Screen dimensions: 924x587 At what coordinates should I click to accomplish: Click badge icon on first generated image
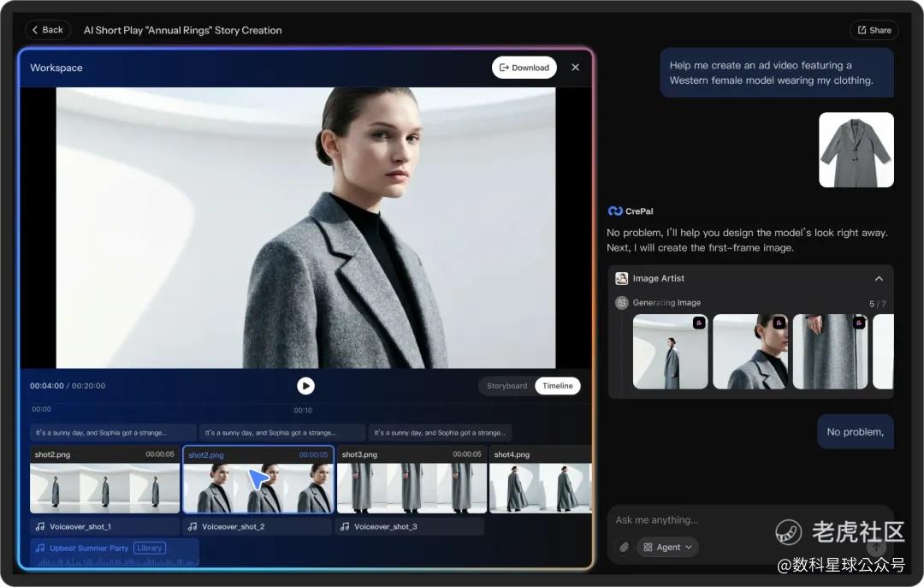click(x=699, y=323)
